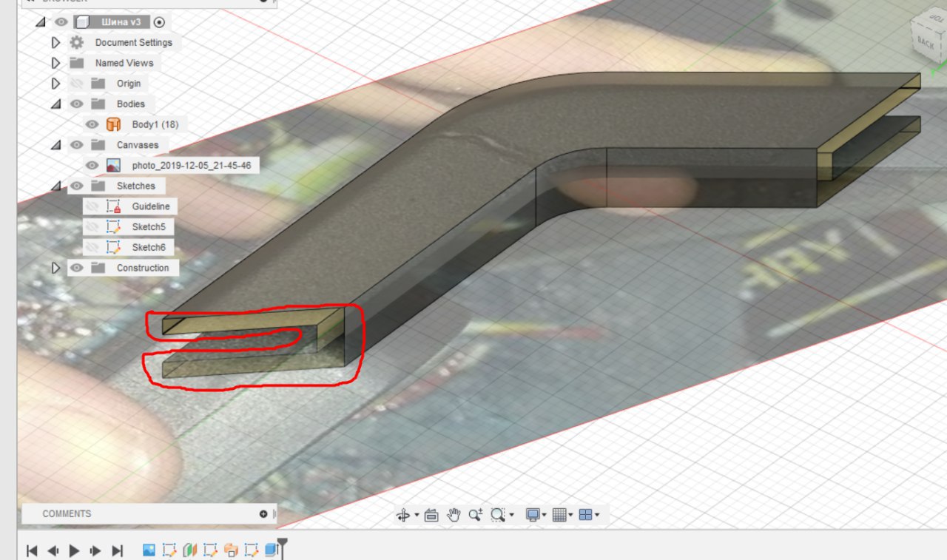
Task: Select the Body1 (18) label
Action: (x=155, y=124)
